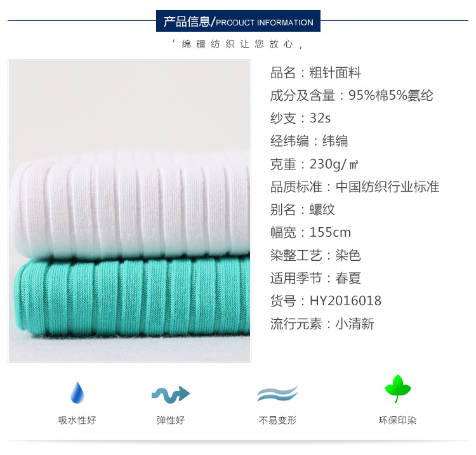Select the 弹性好 label
This screenshot has width=476, height=455.
(x=171, y=420)
